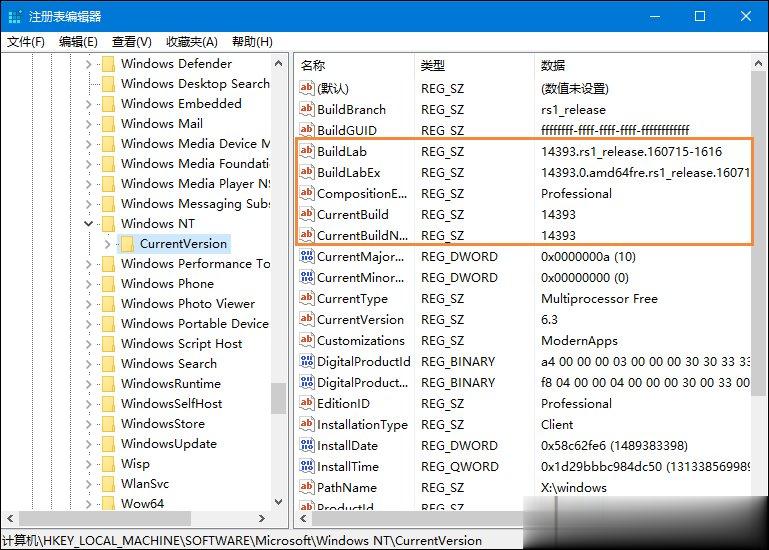The image size is (769, 550).
Task: Select the CurrentVersion value row reading 6.3
Action: (523, 319)
